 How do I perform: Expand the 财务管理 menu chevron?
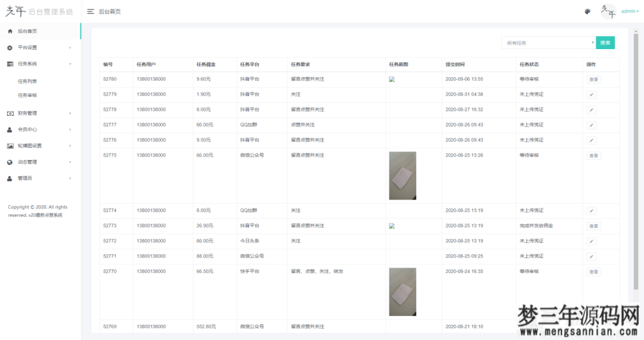70,113
